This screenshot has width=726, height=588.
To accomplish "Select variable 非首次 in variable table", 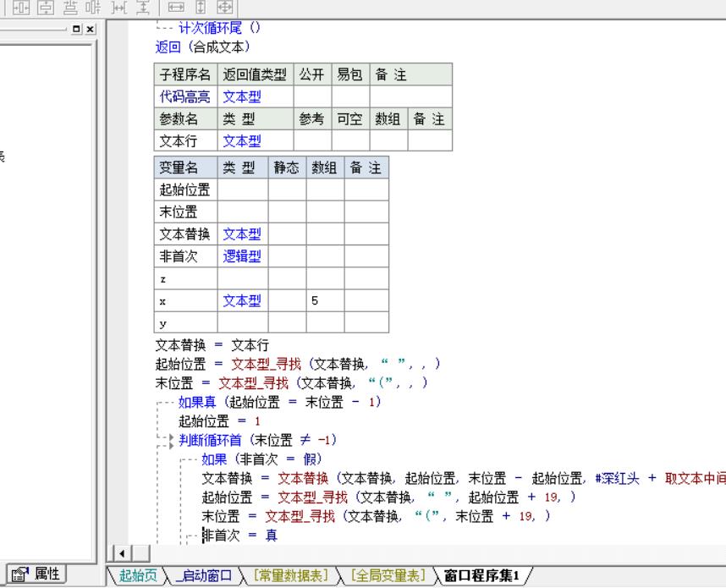I will point(185,256).
